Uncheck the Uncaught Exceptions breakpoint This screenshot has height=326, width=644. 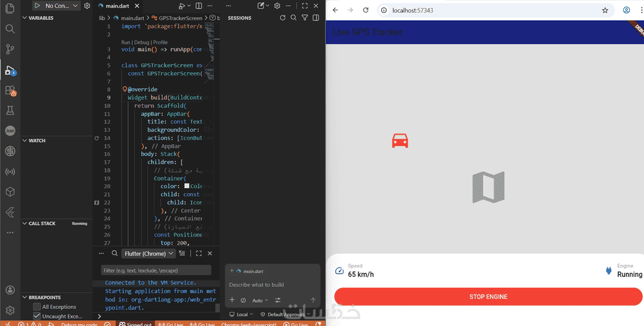tap(37, 316)
